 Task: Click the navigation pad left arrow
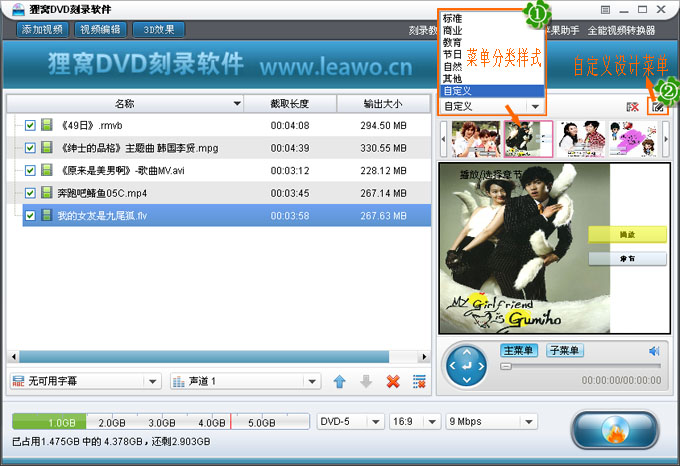tap(452, 366)
